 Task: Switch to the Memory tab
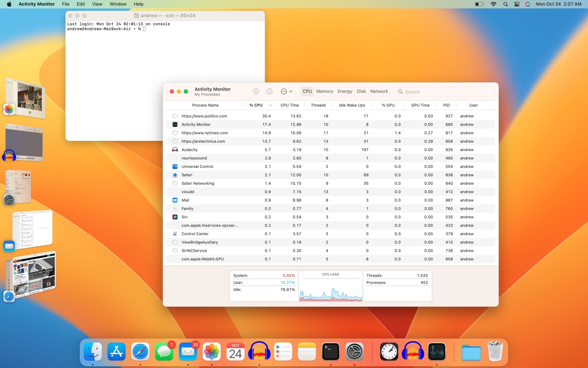tap(325, 91)
